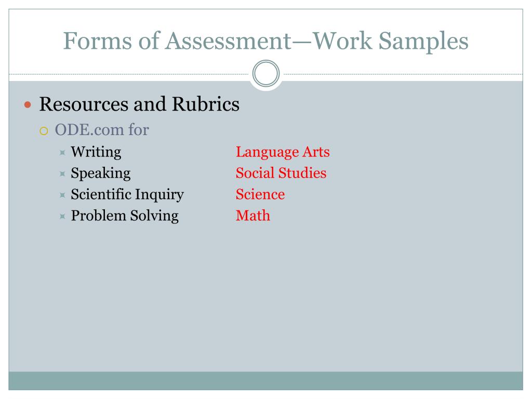This screenshot has height=399, width=532.
Task: Click the orange bullet beside Resources and Rubrics
Action: [28, 105]
